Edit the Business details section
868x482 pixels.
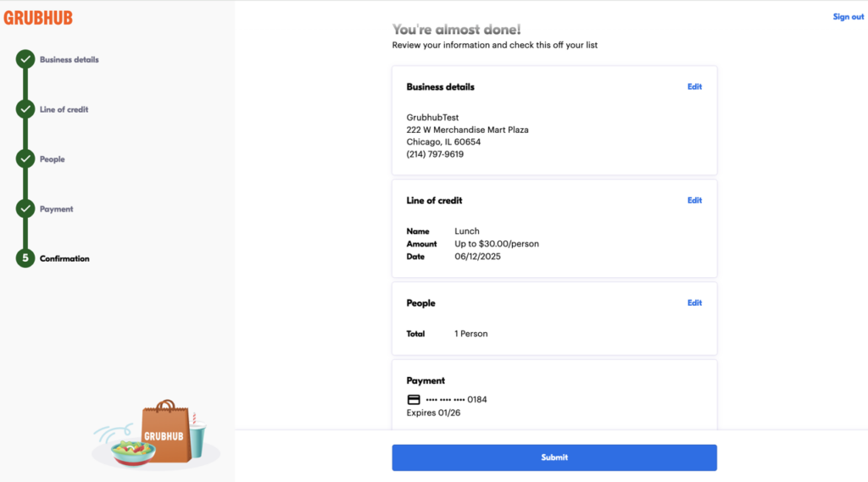694,86
